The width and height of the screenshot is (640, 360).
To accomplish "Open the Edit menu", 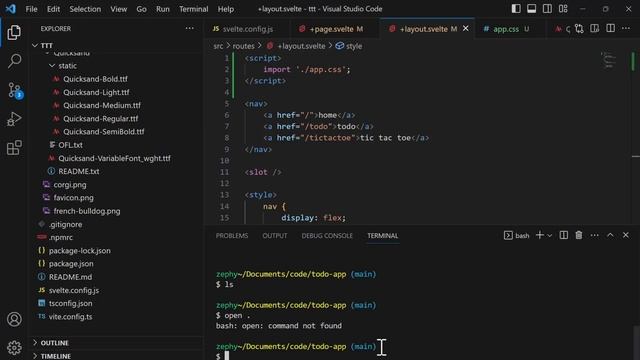I will click(53, 9).
